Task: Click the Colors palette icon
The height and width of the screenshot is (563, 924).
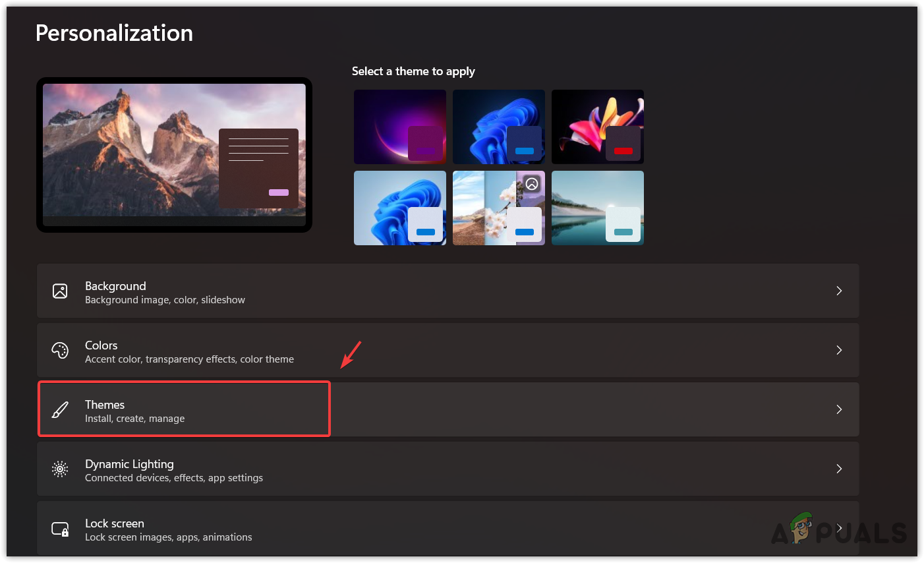Action: pos(60,350)
